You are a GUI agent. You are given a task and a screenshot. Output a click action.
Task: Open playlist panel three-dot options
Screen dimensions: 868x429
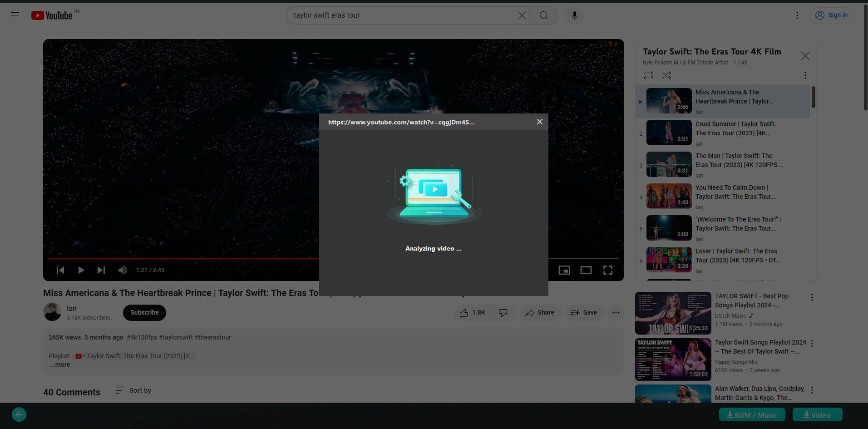805,75
